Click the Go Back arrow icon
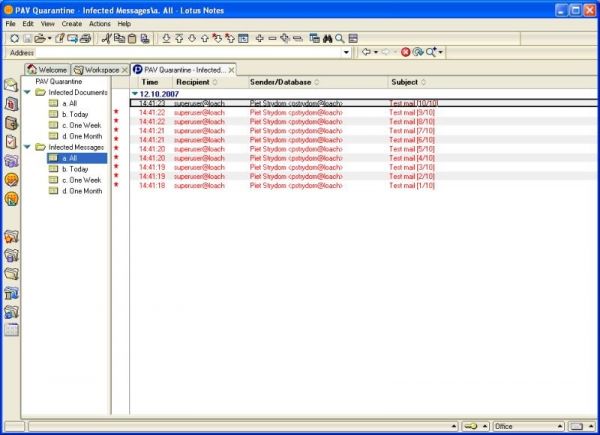 pyautogui.click(x=366, y=52)
